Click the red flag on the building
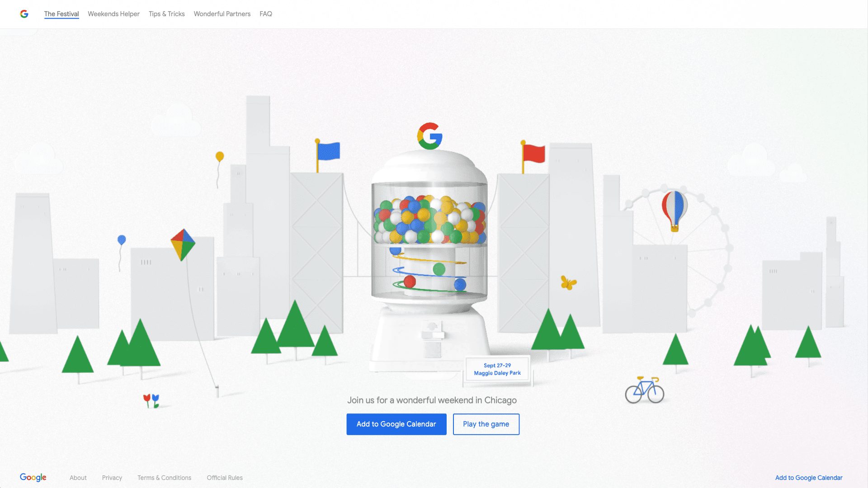Image resolution: width=868 pixels, height=488 pixels. 533,154
